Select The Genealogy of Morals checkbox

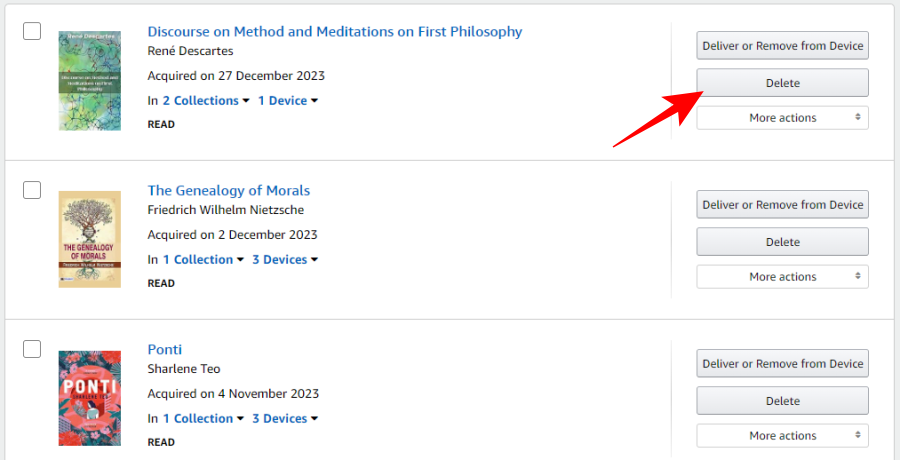[32, 190]
